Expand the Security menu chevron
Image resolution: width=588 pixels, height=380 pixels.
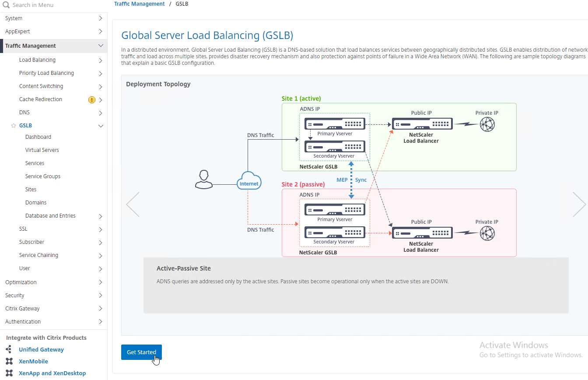(100, 296)
